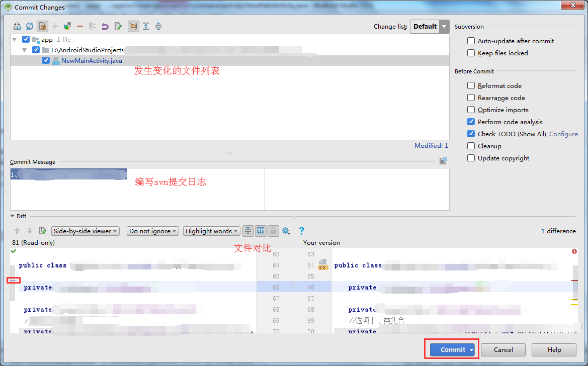Click the red Delete minus icon

click(80, 26)
